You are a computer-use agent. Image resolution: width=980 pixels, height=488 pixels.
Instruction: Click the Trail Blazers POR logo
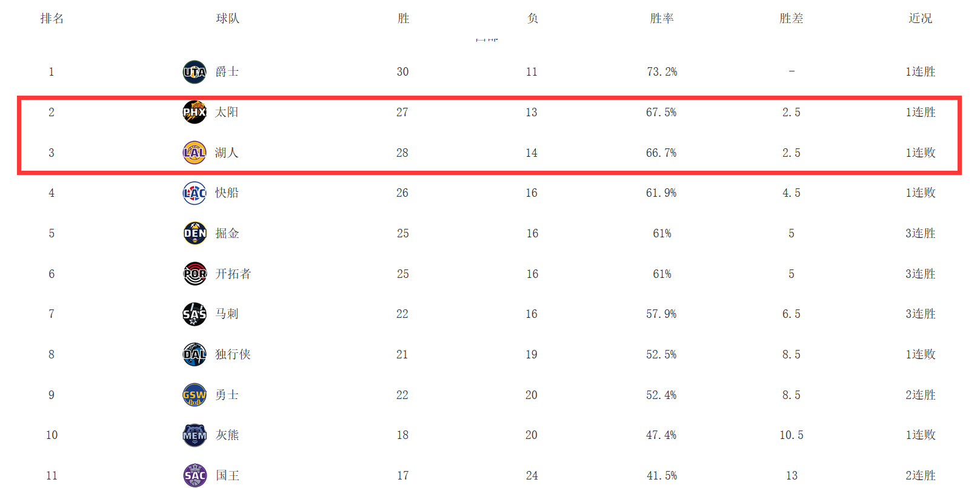click(x=195, y=274)
